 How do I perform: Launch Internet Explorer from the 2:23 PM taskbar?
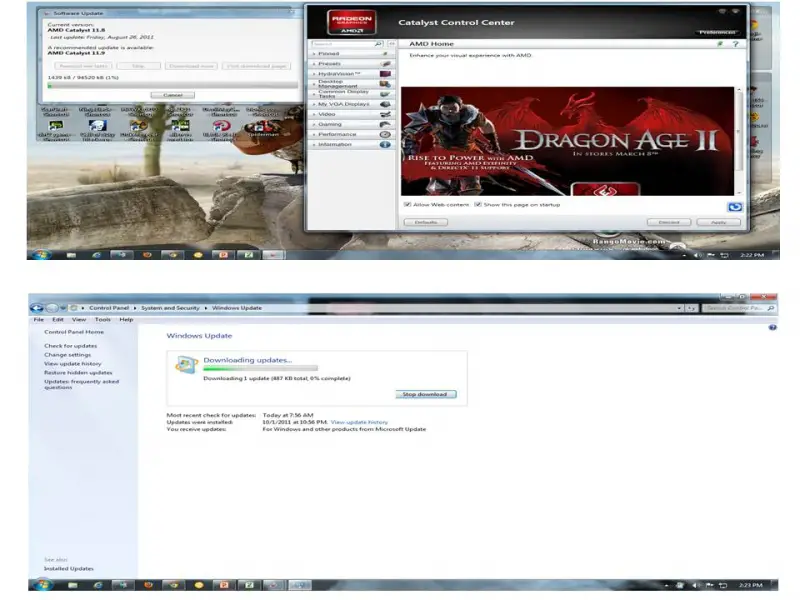[x=97, y=585]
